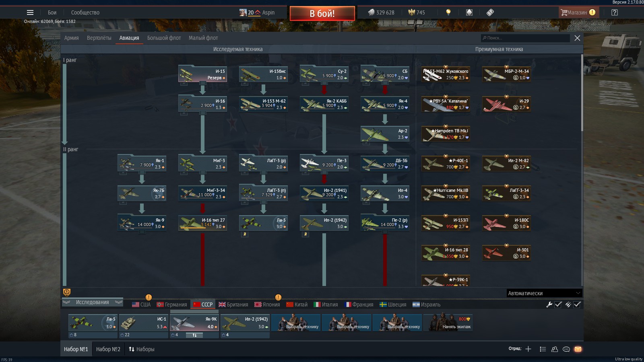Select the Ил-2 (1942) in tech tree
Image resolution: width=644 pixels, height=362 pixels.
[324, 223]
